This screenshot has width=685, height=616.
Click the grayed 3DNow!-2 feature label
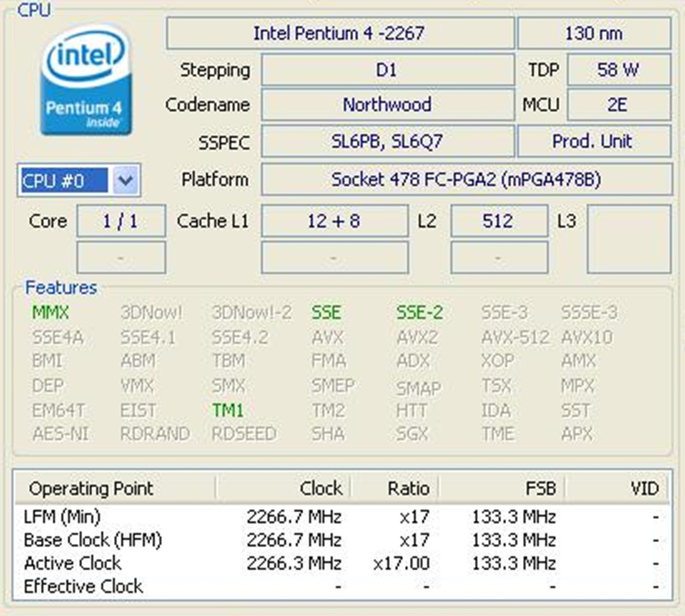click(x=252, y=313)
